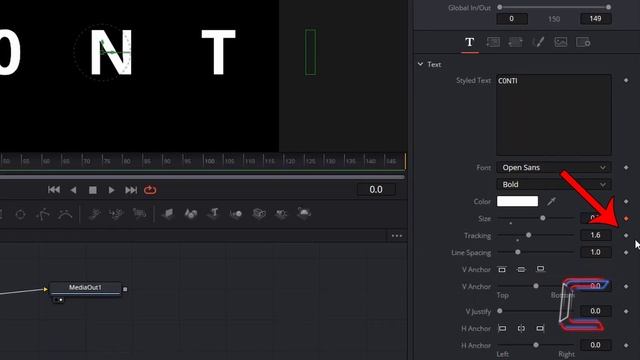Viewport: 640px width, 360px height.
Task: Add a pRender particle node
Action: click(139, 214)
